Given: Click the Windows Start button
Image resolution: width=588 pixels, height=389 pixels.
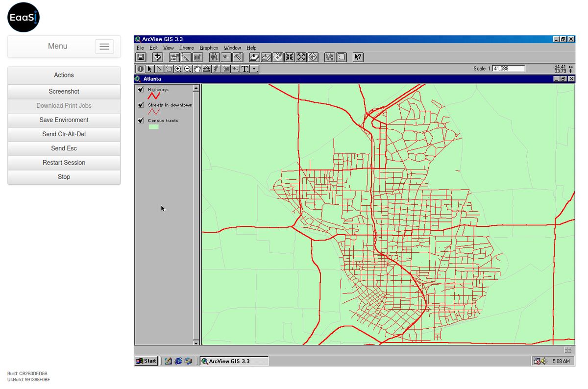Looking at the screenshot, I should [146, 361].
